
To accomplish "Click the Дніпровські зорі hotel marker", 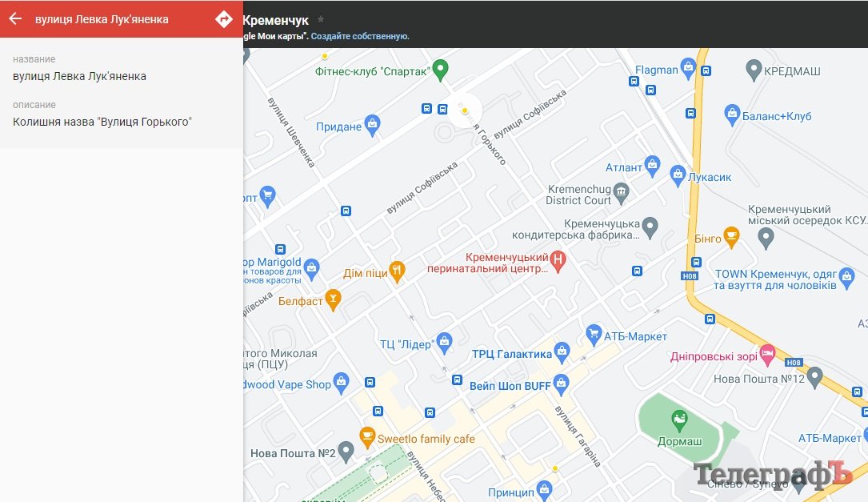I will click(767, 353).
